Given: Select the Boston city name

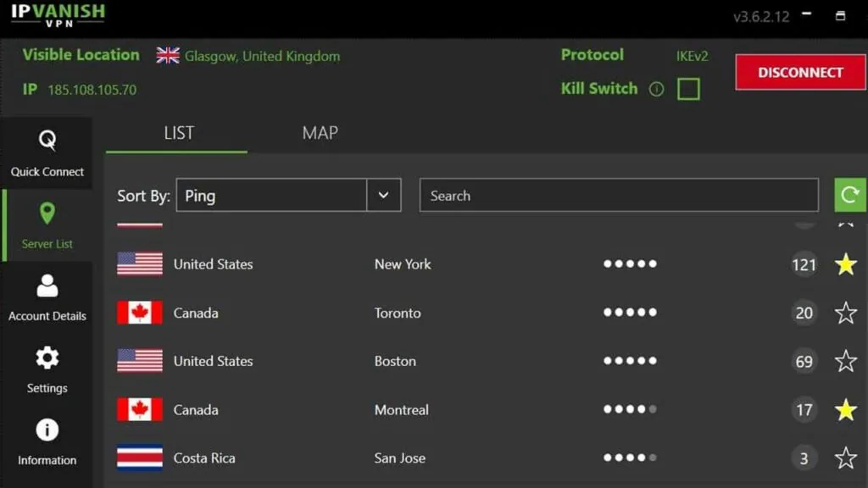Looking at the screenshot, I should coord(395,361).
